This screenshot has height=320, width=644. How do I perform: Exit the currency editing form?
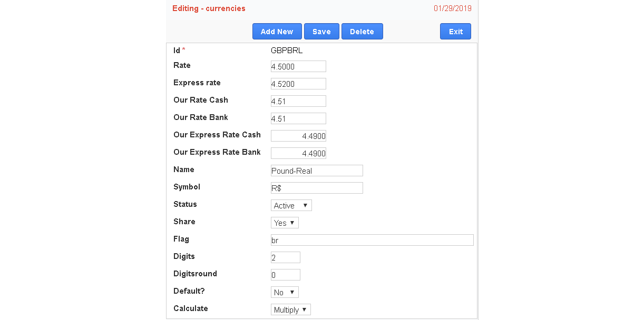pyautogui.click(x=455, y=32)
